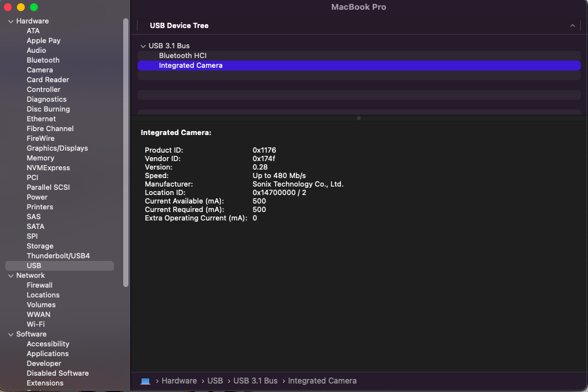The height and width of the screenshot is (392, 588).
Task: Click the sidebar vertical scrollbar
Action: click(126, 150)
